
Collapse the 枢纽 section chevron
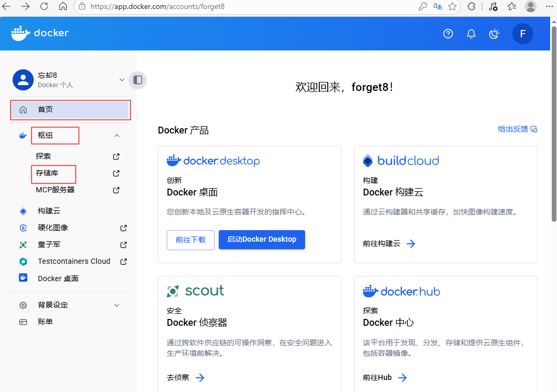coord(117,136)
